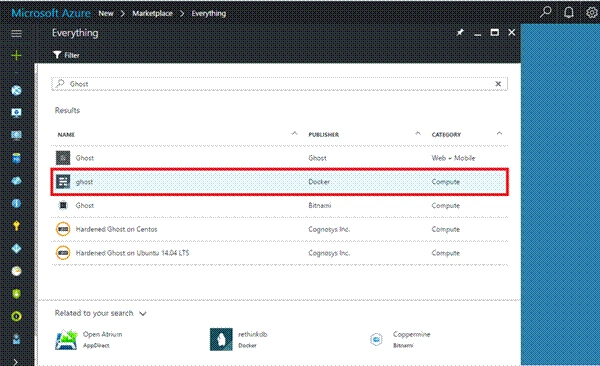
Task: Open the Coppermine related item
Action: point(400,339)
